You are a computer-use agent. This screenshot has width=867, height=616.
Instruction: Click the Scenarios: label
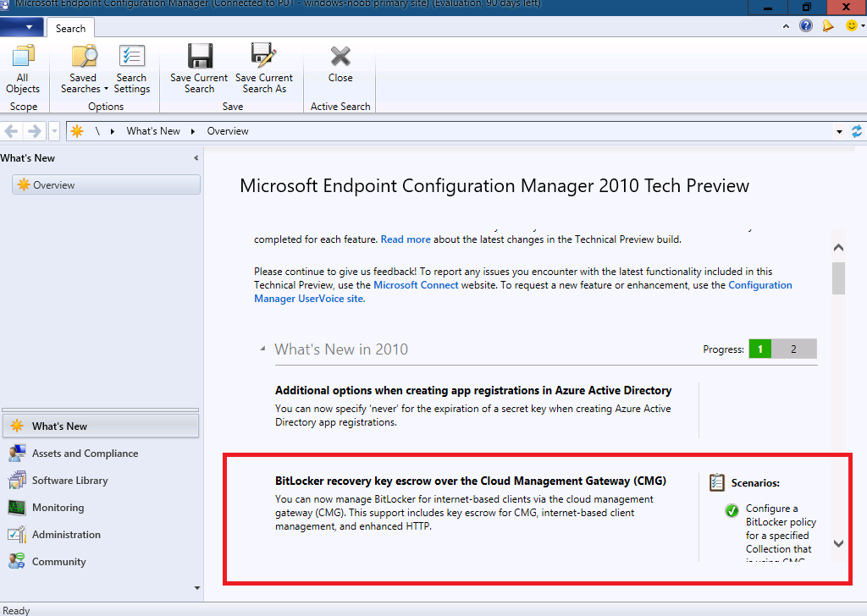click(x=755, y=483)
